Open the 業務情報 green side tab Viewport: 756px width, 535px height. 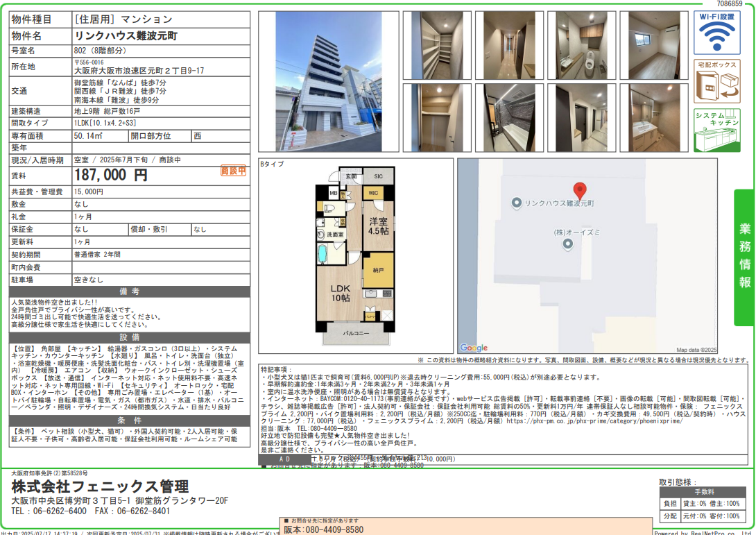click(x=744, y=257)
